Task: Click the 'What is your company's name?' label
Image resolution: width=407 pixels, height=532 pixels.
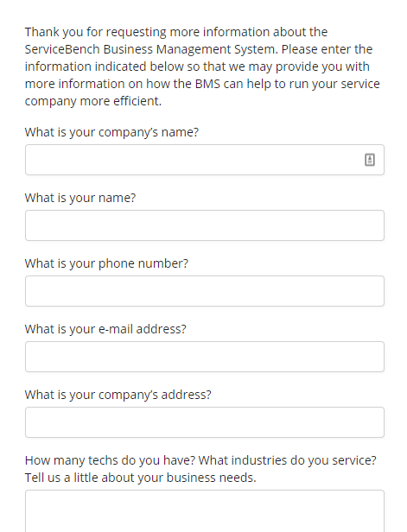Action: click(x=111, y=132)
